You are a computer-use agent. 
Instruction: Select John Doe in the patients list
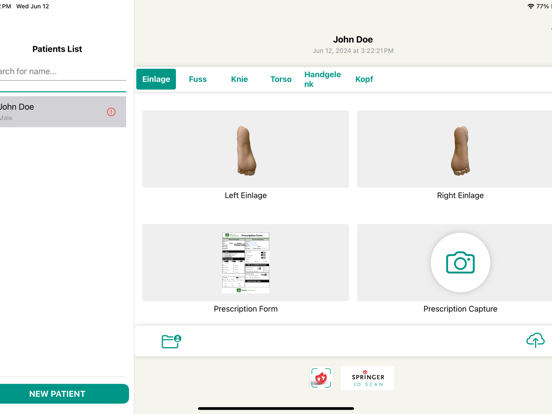63,112
